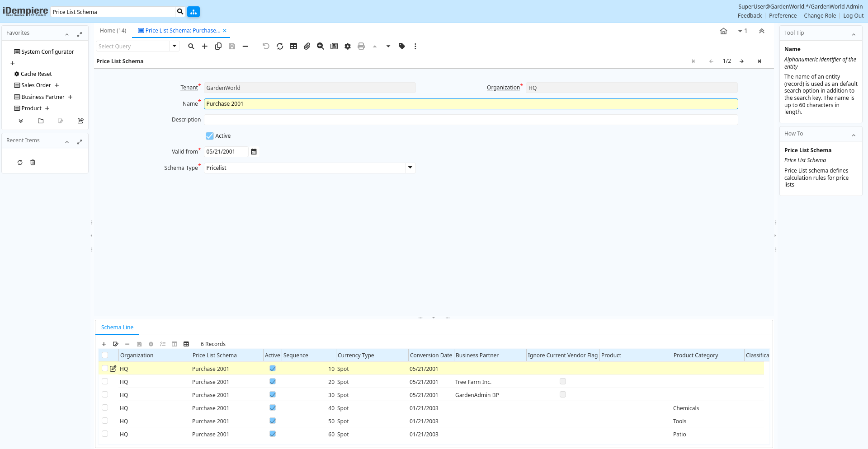Expand the Select Query dropdown

(x=175, y=46)
